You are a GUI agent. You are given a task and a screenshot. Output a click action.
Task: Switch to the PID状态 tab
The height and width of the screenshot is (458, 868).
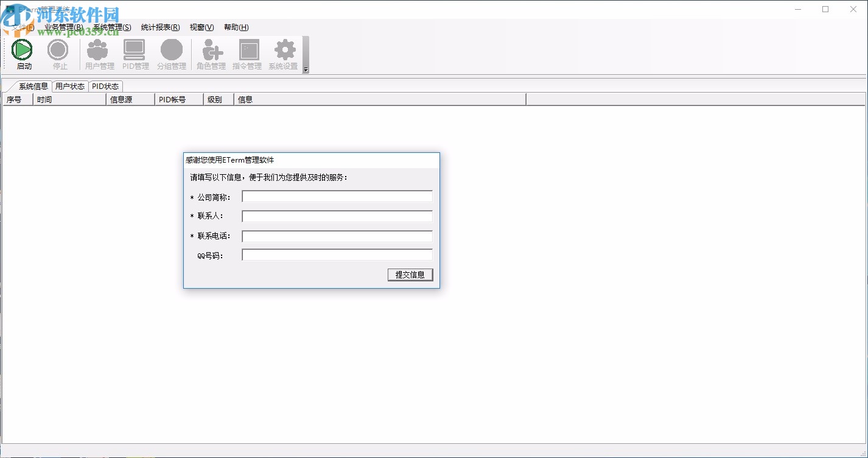point(105,86)
